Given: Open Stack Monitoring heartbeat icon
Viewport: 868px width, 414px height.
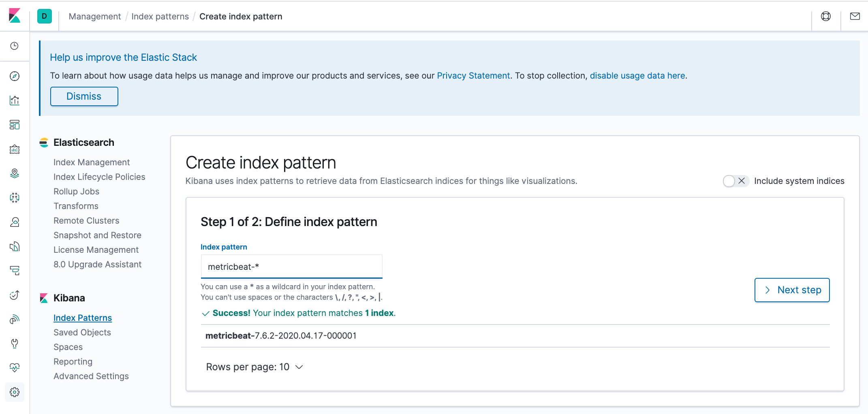Looking at the screenshot, I should pos(15,368).
